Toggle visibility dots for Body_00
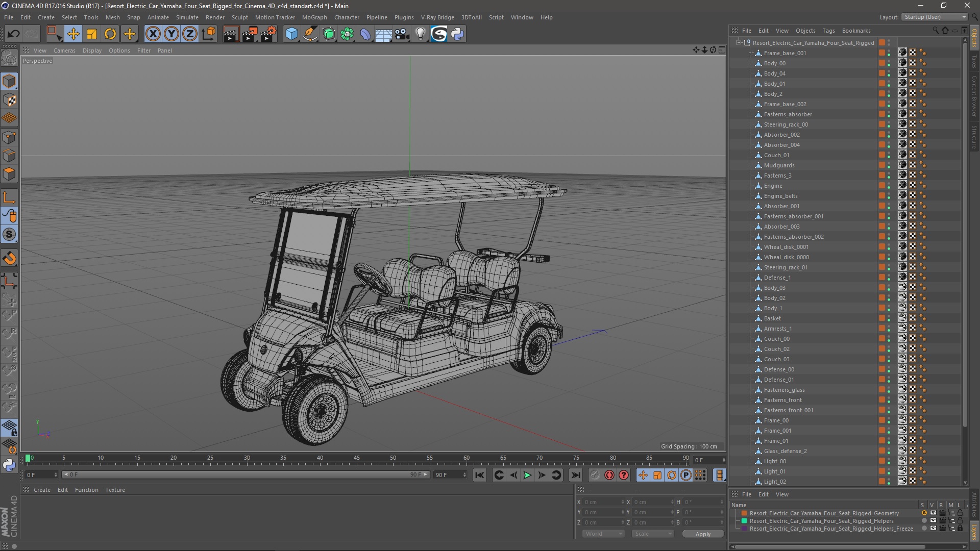Image resolution: width=980 pixels, height=551 pixels. point(889,63)
